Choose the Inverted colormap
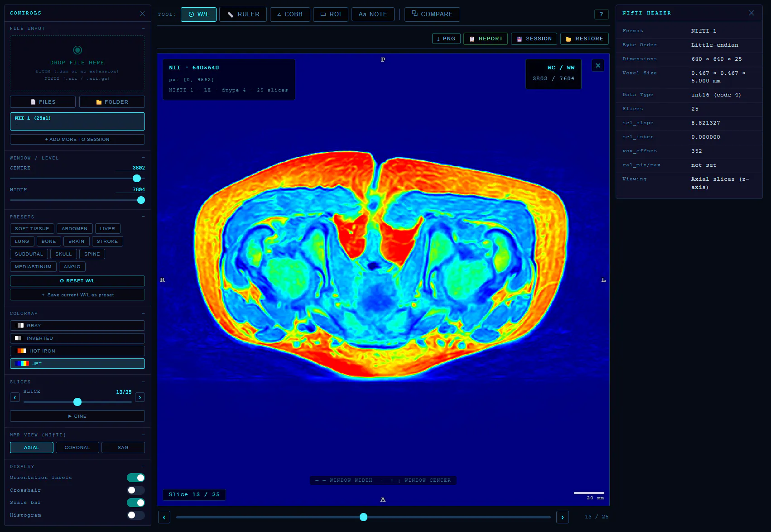 pyautogui.click(x=77, y=338)
